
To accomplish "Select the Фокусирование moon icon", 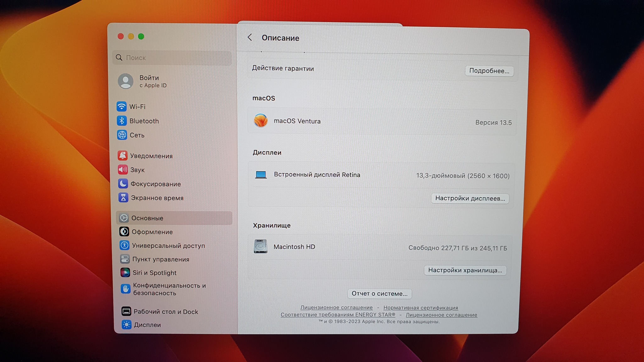I will 123,184.
